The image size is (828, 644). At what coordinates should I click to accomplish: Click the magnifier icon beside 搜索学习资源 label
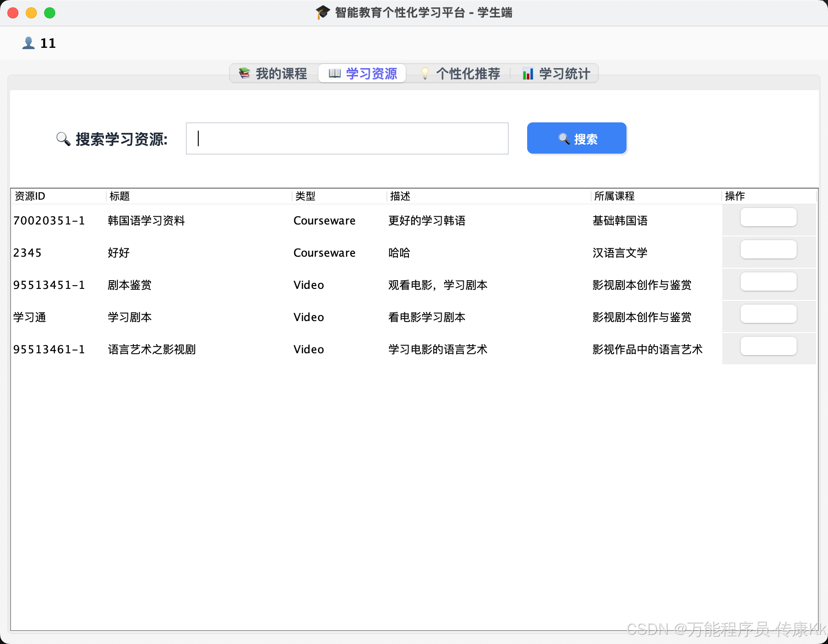pyautogui.click(x=63, y=139)
